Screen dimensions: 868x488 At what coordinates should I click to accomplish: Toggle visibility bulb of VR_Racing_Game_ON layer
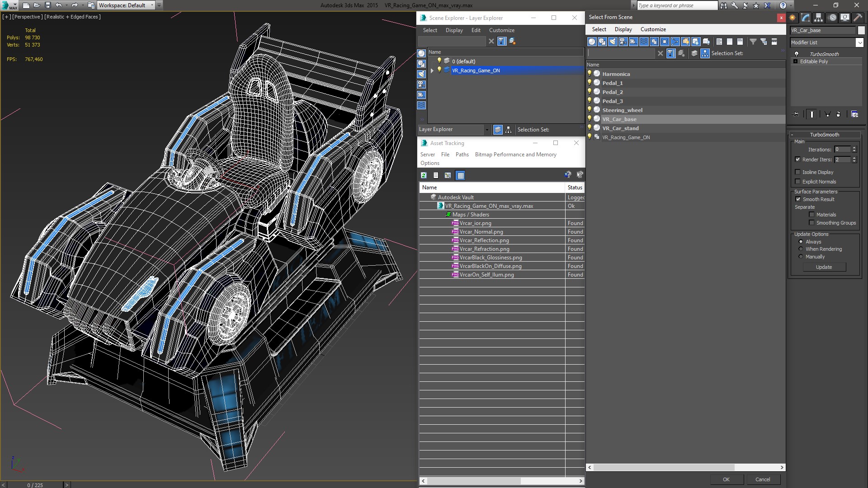[439, 70]
